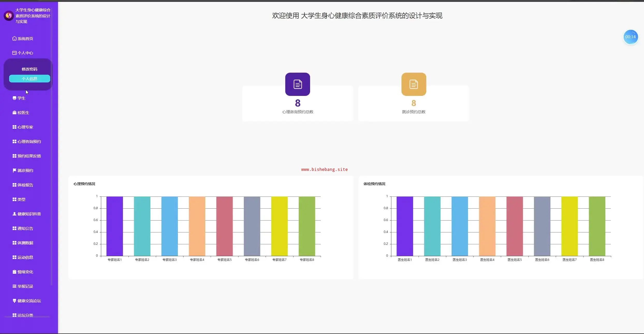Select the highlighted 个人信息 menu item

click(x=30, y=79)
